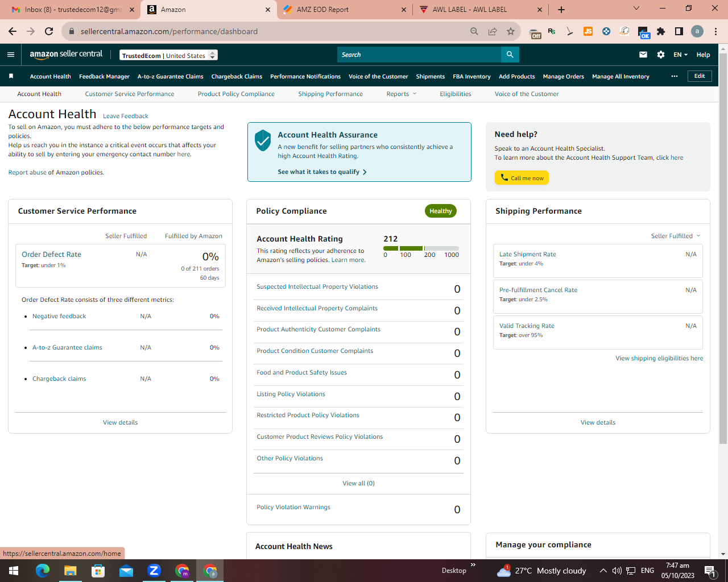Viewport: 728px width, 582px height.
Task: Reload the page with the refresh button
Action: [x=49, y=31]
